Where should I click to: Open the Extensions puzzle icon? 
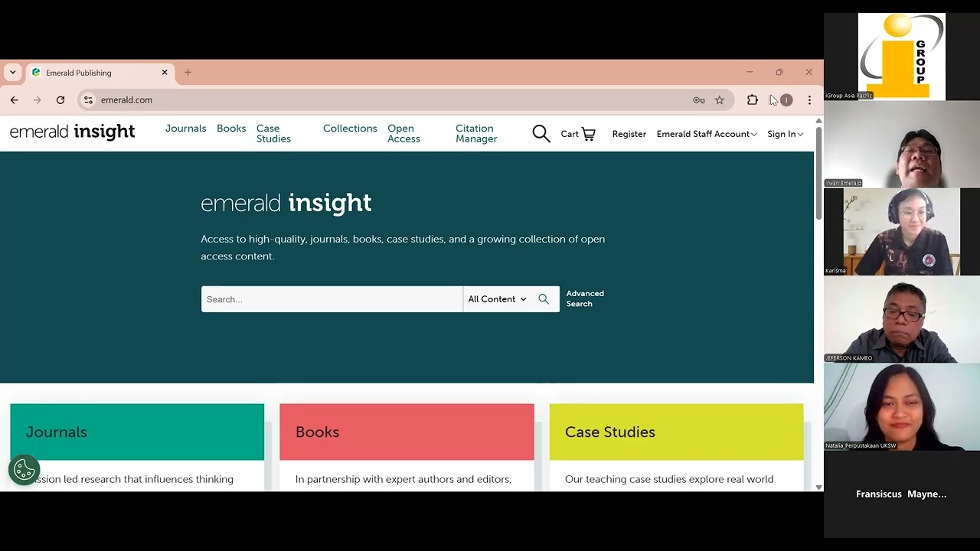coord(753,100)
